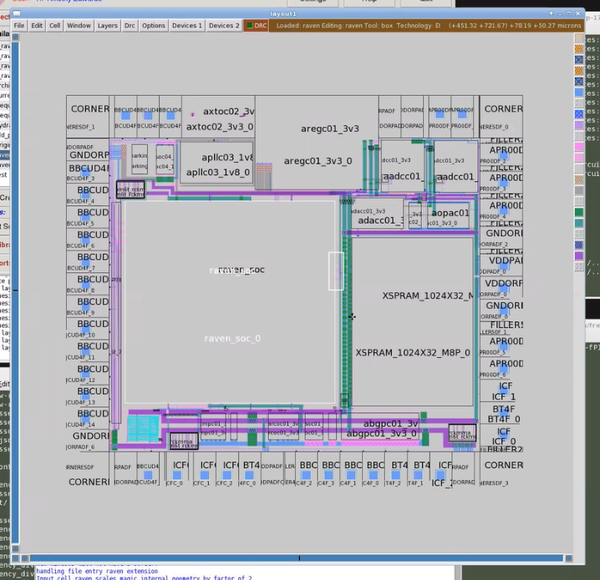Image resolution: width=600 pixels, height=580 pixels.
Task: Open the Drc menu
Action: (x=130, y=26)
